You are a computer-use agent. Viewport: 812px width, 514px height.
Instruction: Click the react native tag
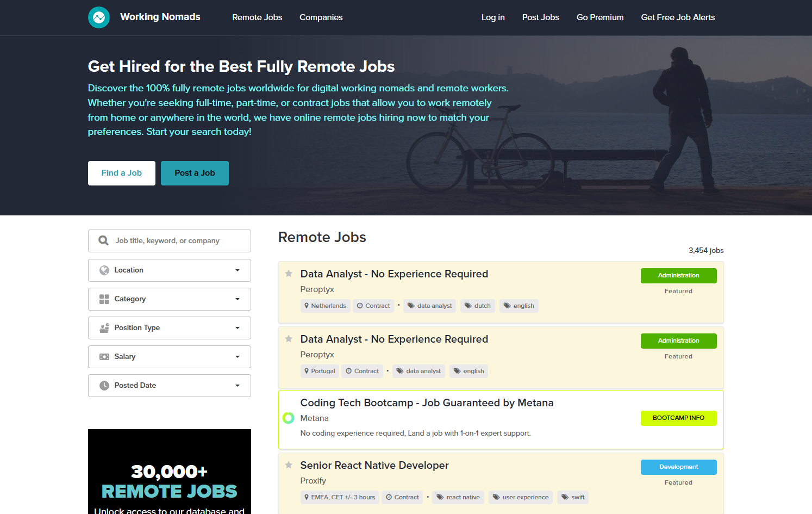pos(458,497)
